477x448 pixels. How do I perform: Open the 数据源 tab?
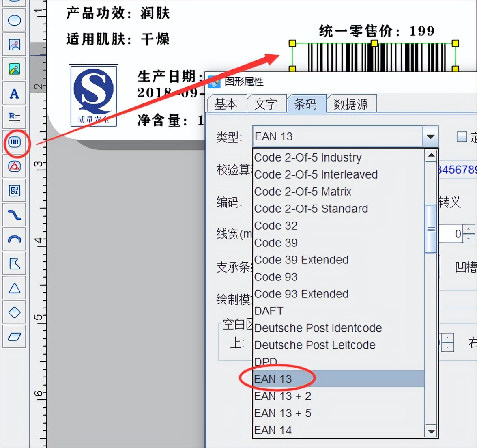click(x=351, y=104)
